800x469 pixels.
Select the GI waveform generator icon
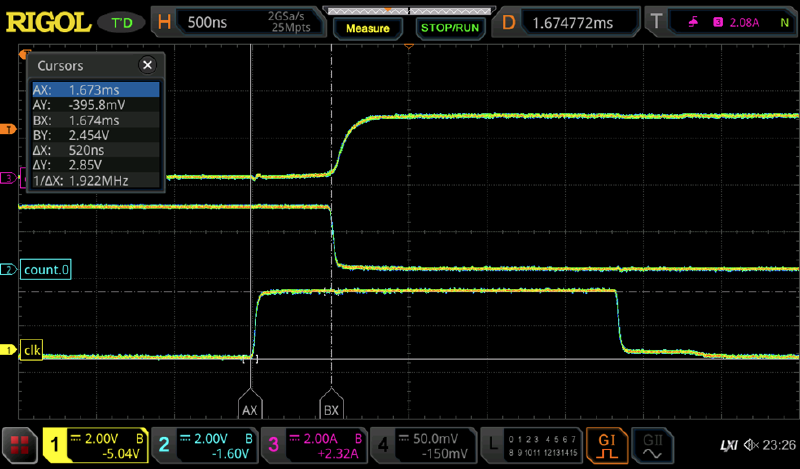pos(607,443)
